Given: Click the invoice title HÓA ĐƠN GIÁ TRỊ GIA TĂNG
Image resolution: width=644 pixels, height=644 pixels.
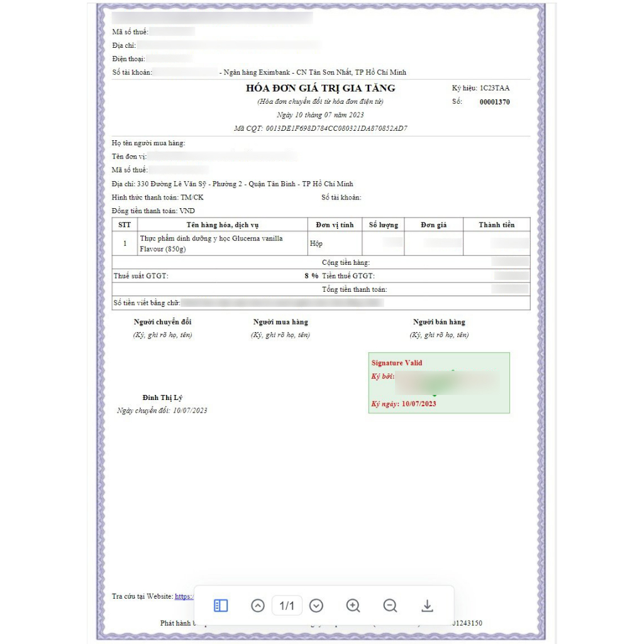Looking at the screenshot, I should click(320, 88).
